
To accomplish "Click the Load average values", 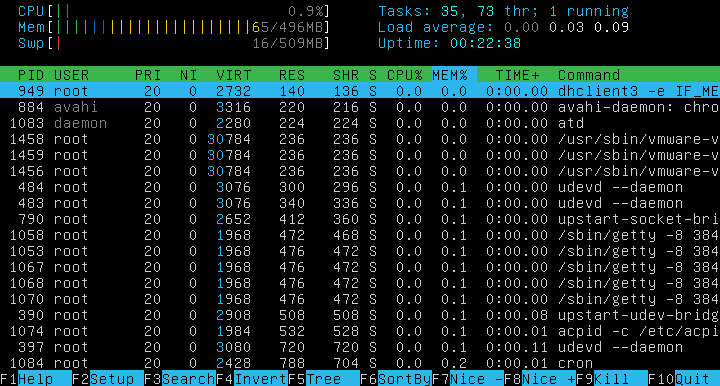I will pos(566,27).
